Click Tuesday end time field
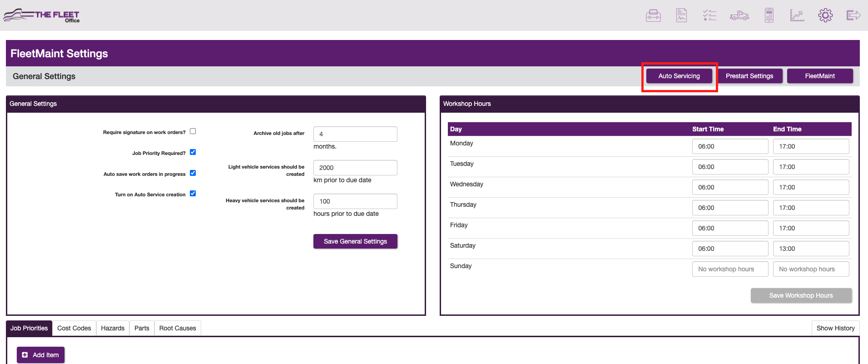The image size is (868, 364). click(811, 167)
